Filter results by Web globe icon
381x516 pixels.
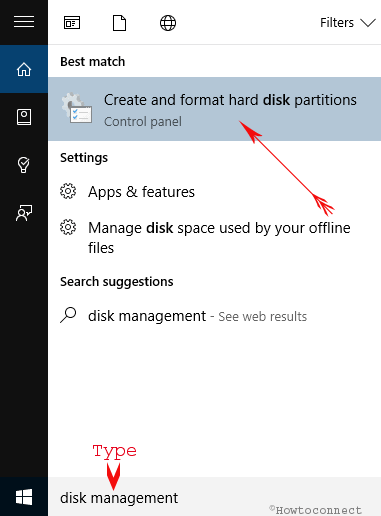pyautogui.click(x=168, y=23)
